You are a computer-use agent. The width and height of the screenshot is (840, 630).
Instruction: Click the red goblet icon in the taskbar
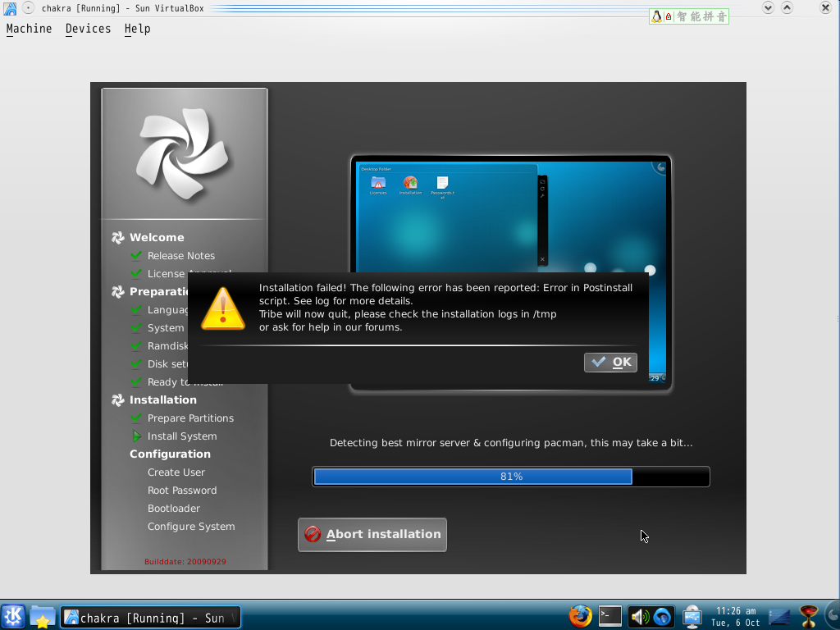pyautogui.click(x=808, y=617)
